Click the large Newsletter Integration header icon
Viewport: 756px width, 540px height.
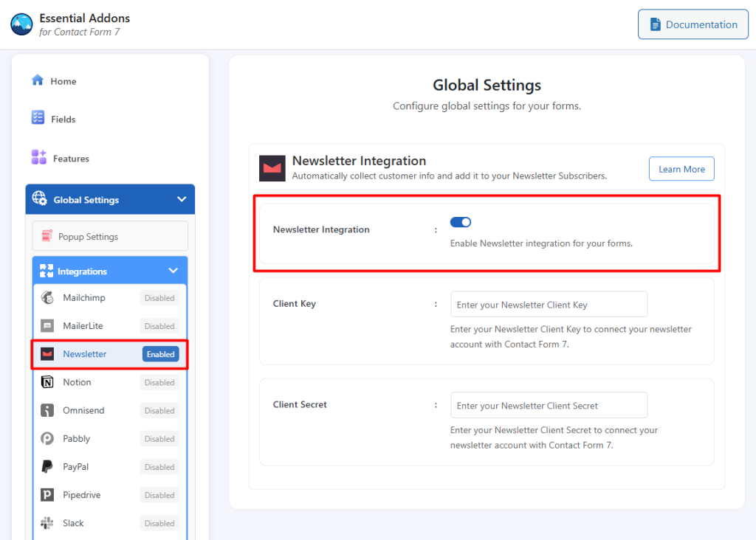pyautogui.click(x=272, y=168)
